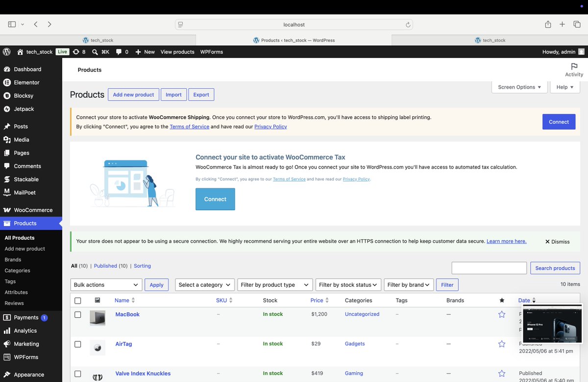Check the AirTag row checkbox

coord(77,344)
